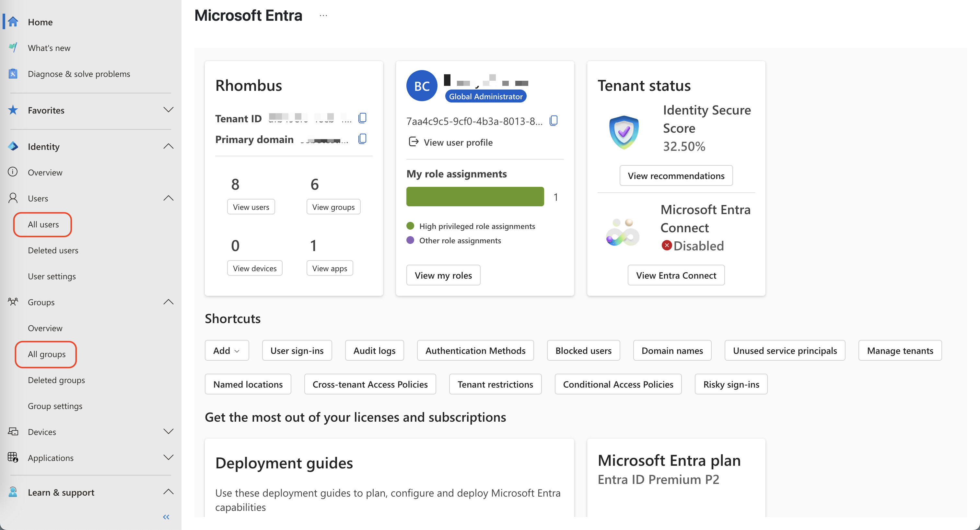Open Domain names shortcut
The image size is (980, 530).
(x=672, y=350)
